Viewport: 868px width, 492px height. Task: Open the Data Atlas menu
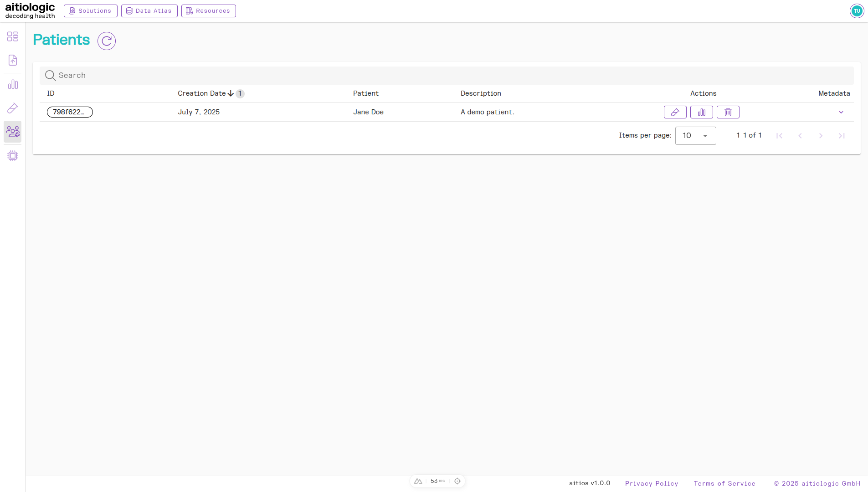click(x=149, y=11)
